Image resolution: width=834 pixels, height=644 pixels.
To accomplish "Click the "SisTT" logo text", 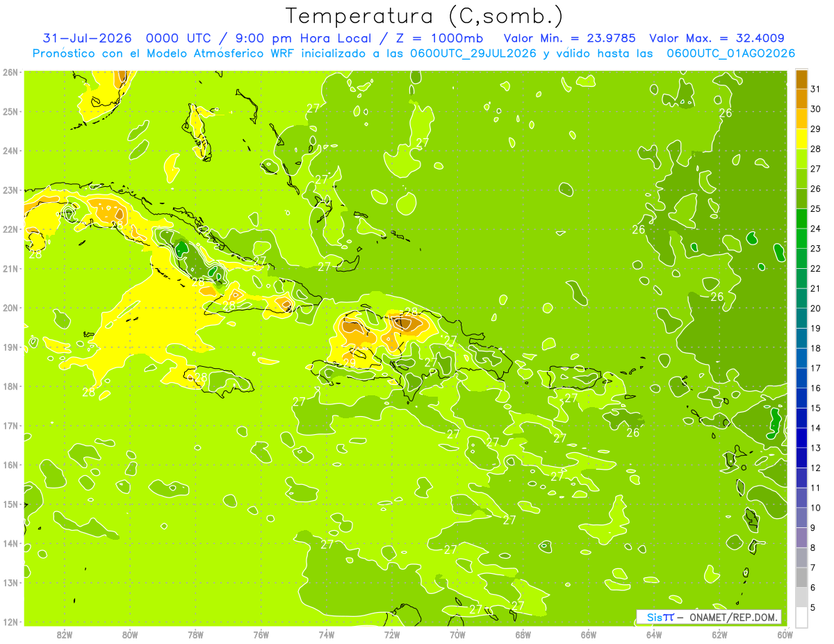I will point(660,617).
